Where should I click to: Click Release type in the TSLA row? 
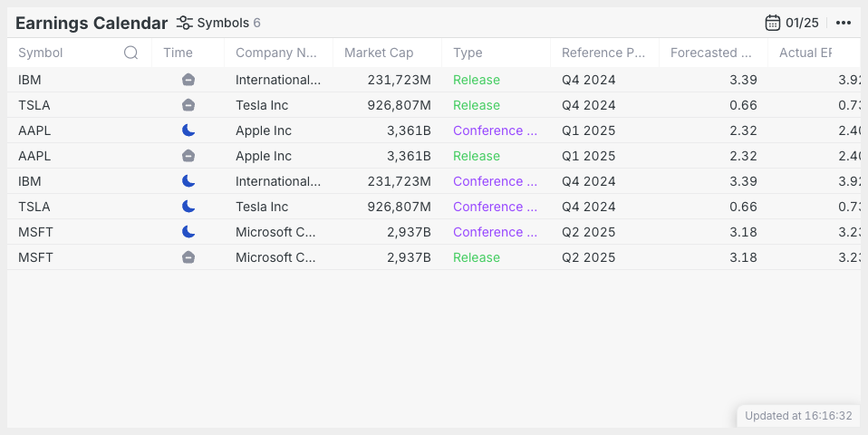point(476,105)
